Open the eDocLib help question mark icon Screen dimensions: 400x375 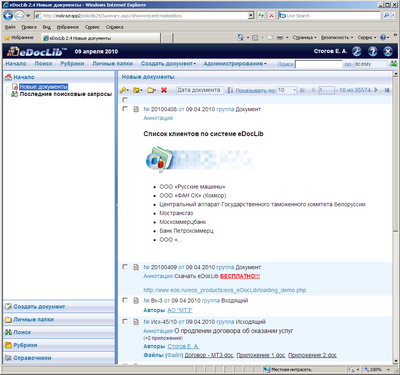[x=372, y=51]
